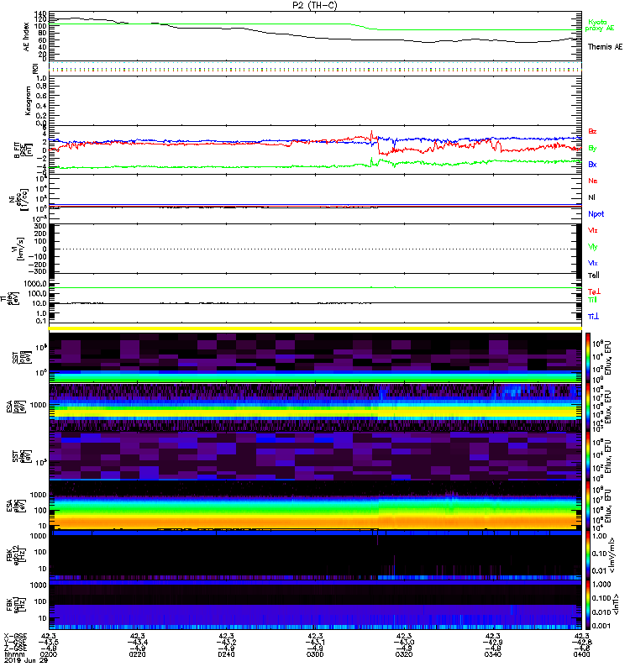Click the 0220 time tick label
The height and width of the screenshot is (672, 630).
[137, 654]
